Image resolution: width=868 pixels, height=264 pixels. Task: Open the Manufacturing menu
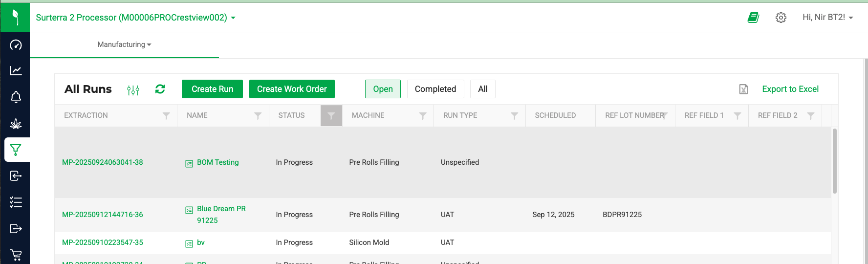click(124, 44)
